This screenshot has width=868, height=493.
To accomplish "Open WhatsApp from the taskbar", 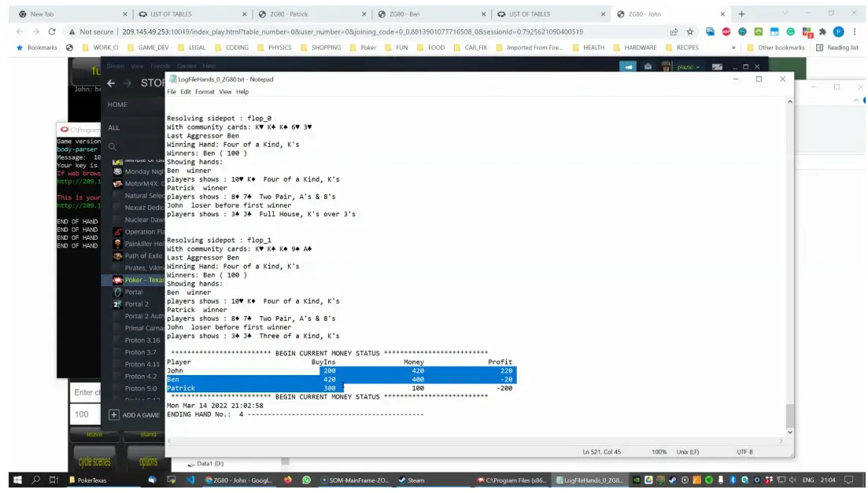I will [x=306, y=480].
